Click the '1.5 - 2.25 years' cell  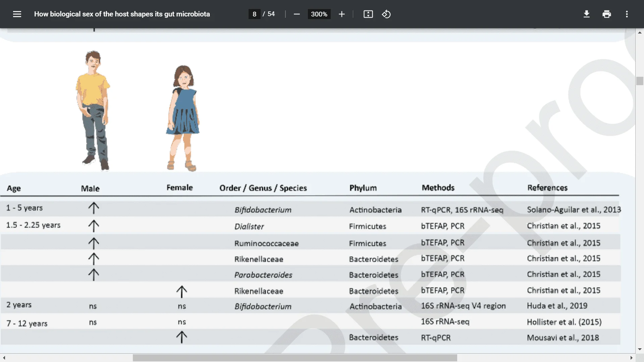33,225
